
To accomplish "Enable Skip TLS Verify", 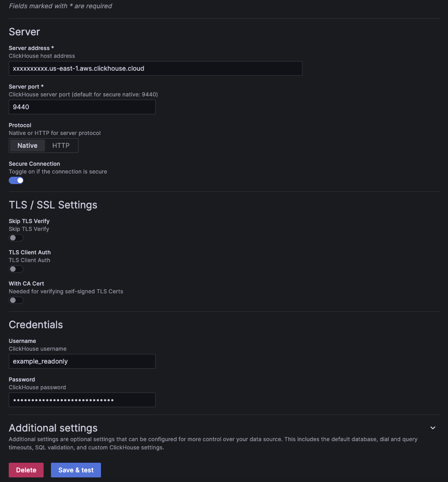I will pyautogui.click(x=16, y=237).
